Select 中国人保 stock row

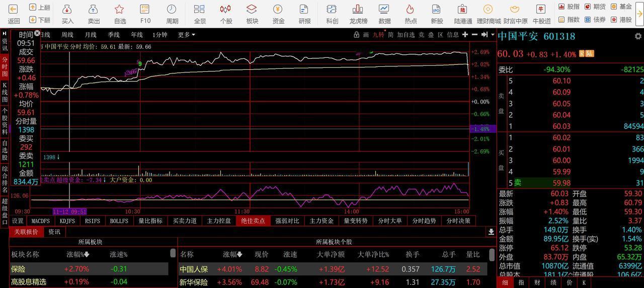coord(333,269)
